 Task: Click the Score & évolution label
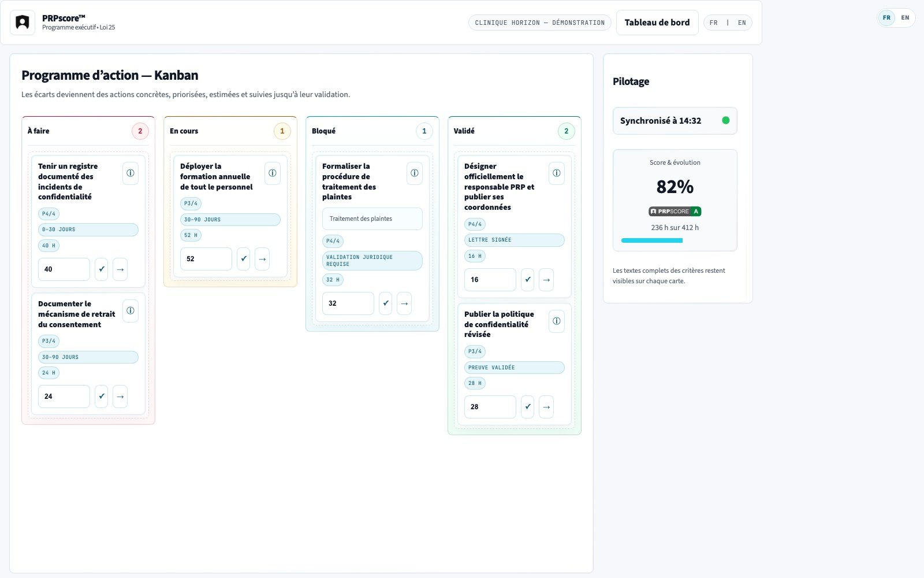pyautogui.click(x=675, y=162)
